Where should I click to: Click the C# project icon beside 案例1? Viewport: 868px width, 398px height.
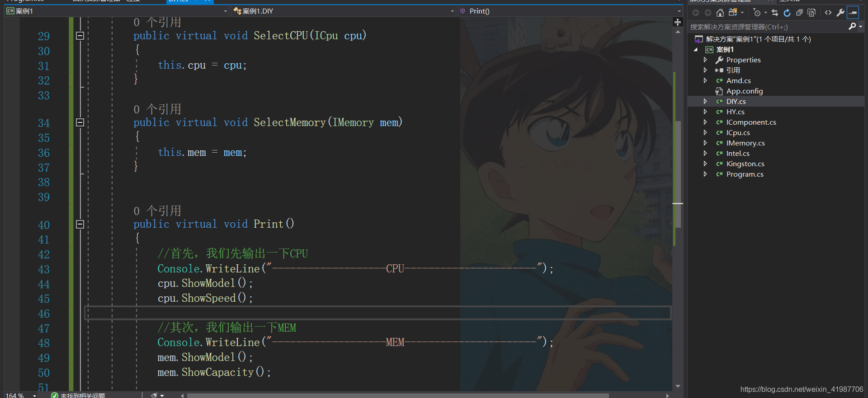tap(709, 50)
